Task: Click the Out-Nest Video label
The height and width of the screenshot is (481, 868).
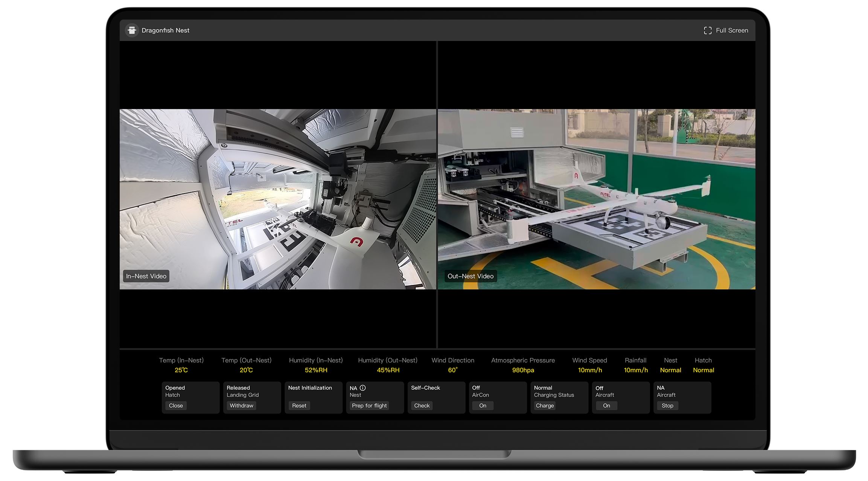Action: (x=470, y=276)
